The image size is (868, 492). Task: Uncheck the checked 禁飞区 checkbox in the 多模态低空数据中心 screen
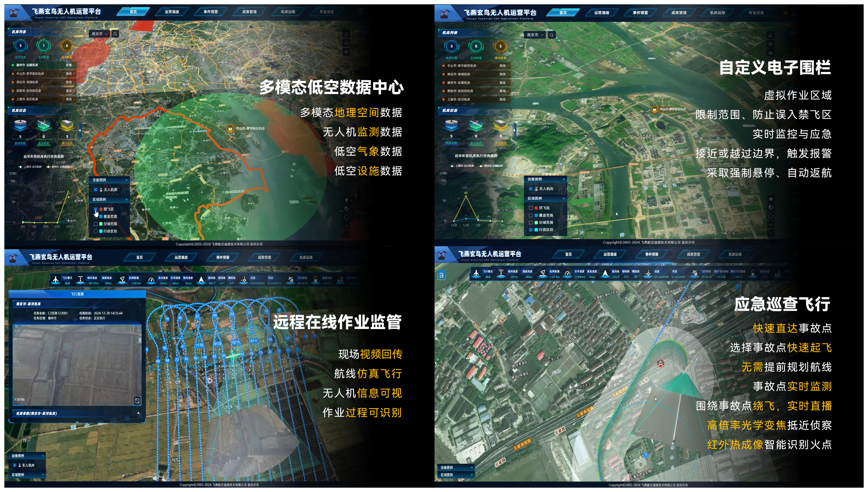[96, 209]
